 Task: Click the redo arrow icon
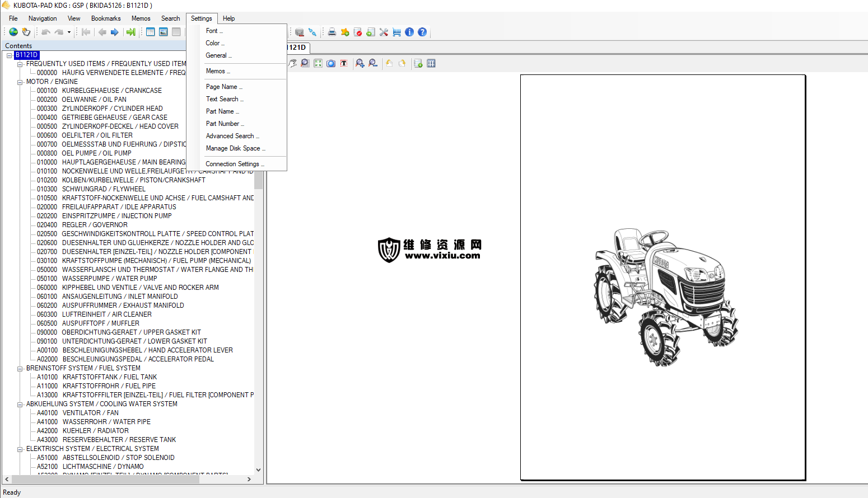click(x=59, y=32)
